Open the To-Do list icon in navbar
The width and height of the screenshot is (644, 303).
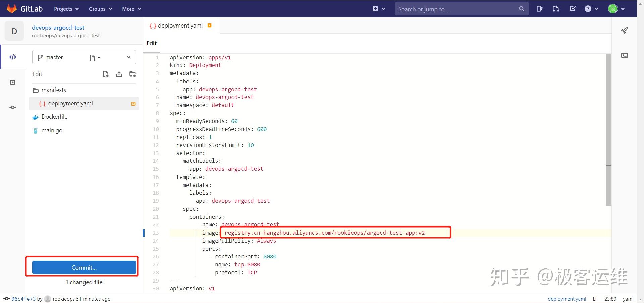(x=573, y=9)
